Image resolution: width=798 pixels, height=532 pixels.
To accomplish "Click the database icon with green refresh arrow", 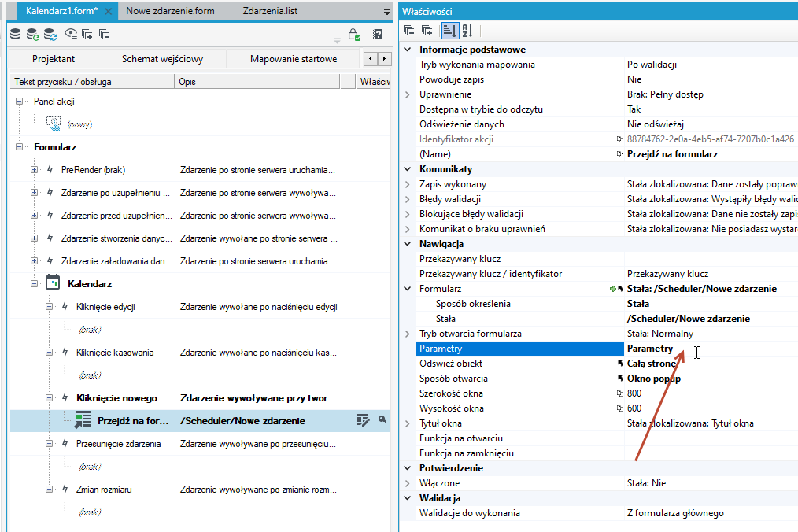I will (x=32, y=34).
